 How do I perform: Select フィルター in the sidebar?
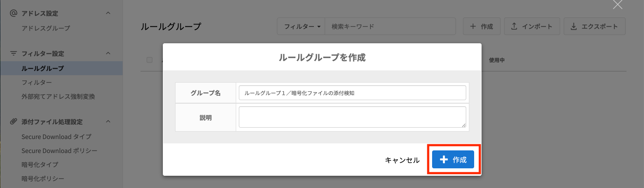pyautogui.click(x=37, y=82)
